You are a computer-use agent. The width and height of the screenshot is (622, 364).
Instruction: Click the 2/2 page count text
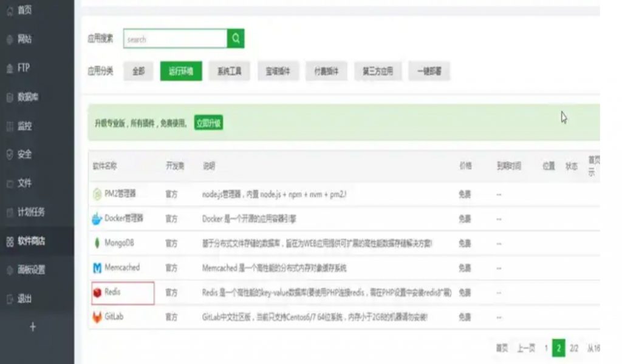click(x=574, y=348)
